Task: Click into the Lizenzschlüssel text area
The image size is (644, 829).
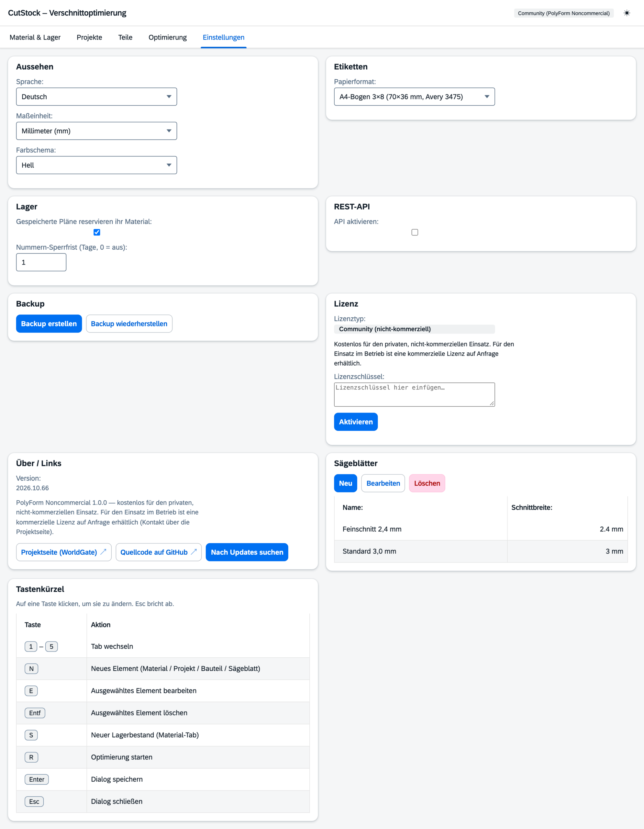Action: coord(414,394)
